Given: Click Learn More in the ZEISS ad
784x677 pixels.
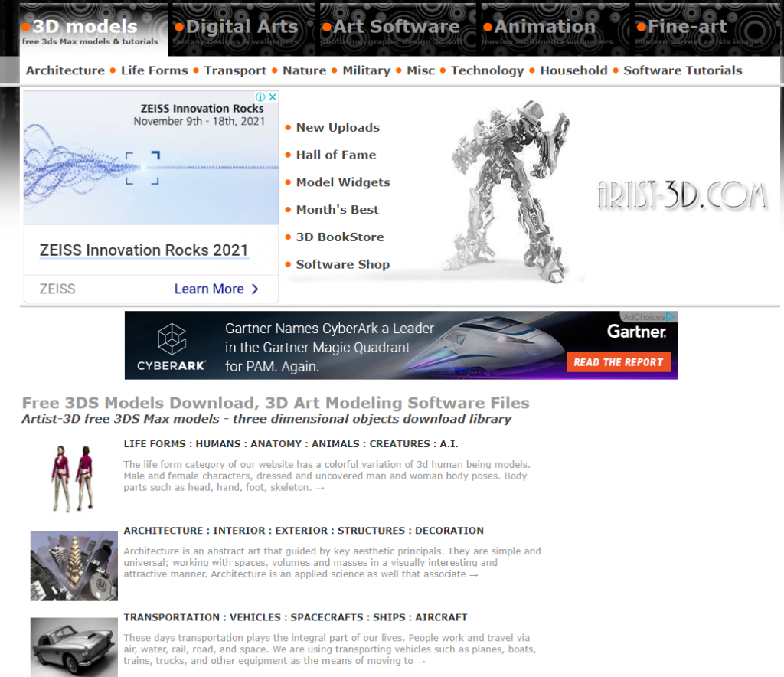Looking at the screenshot, I should 217,289.
